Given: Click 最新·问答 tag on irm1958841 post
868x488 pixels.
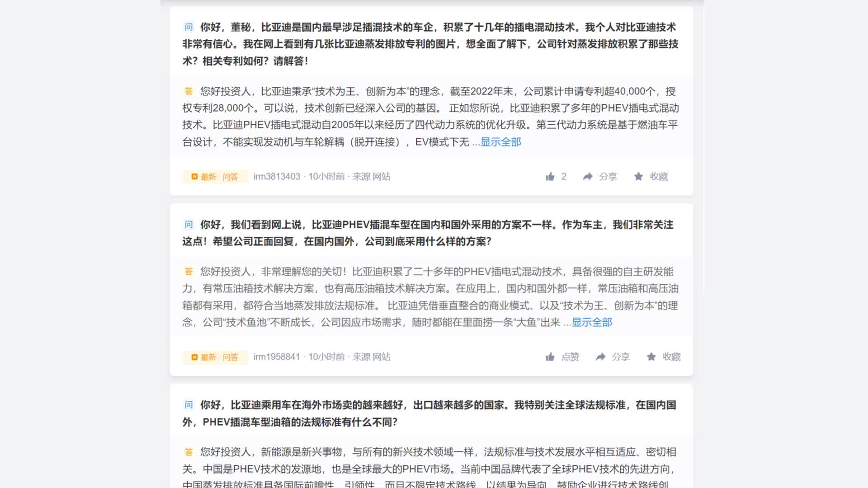Looking at the screenshot, I should pos(215,357).
